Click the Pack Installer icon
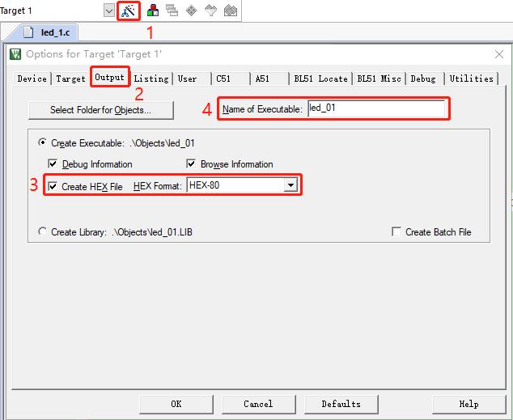This screenshot has height=420, width=513. [231, 11]
